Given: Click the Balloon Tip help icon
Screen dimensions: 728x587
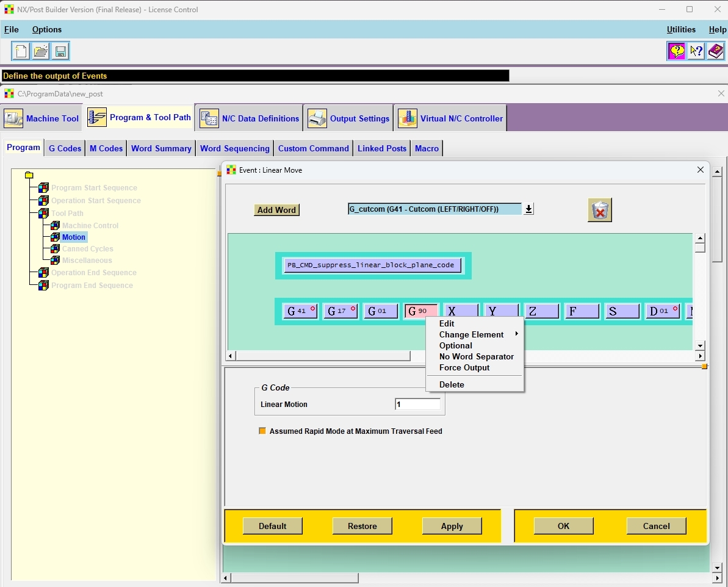Looking at the screenshot, I should (x=676, y=51).
